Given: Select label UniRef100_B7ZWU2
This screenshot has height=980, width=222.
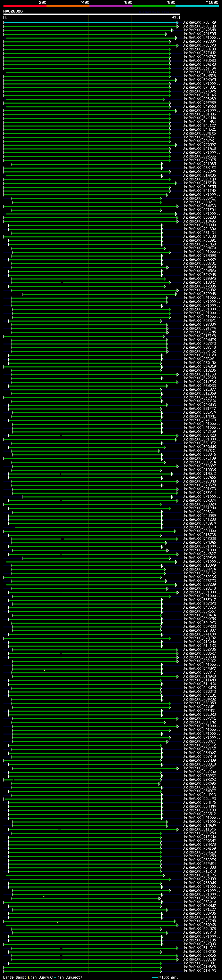Looking at the screenshot, I should click(x=199, y=53).
